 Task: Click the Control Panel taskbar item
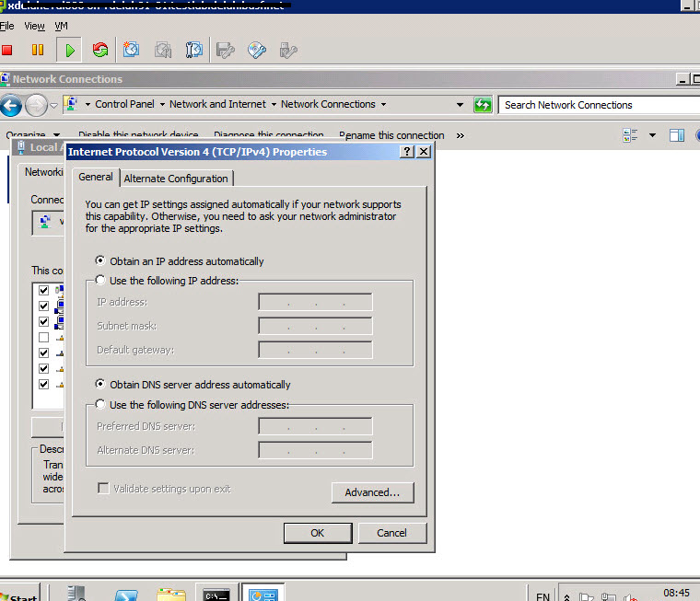tap(262, 594)
